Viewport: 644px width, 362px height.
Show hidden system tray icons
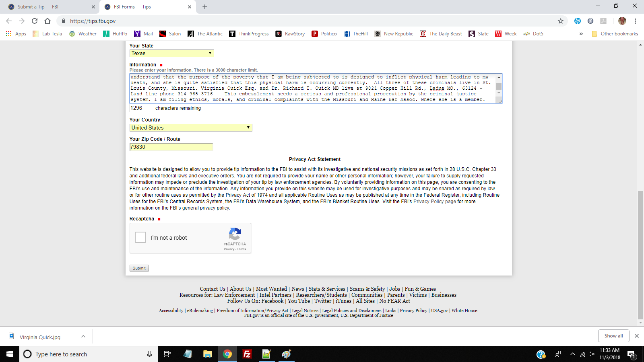572,354
